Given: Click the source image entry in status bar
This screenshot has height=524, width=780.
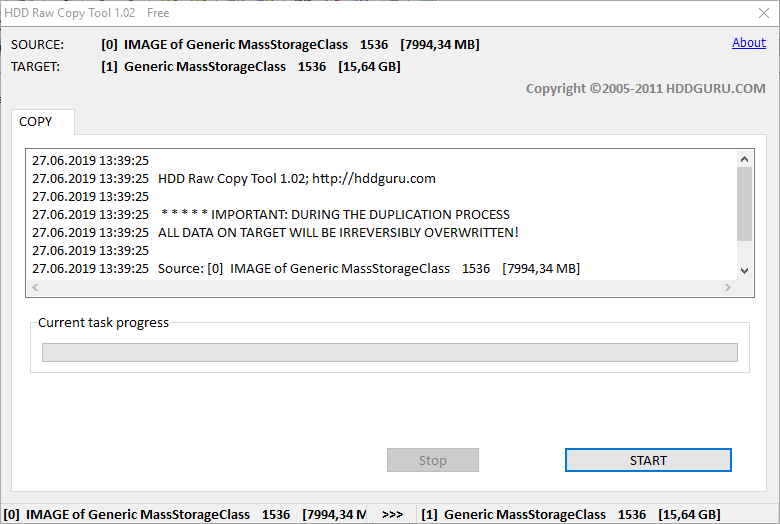Looking at the screenshot, I should [x=185, y=514].
